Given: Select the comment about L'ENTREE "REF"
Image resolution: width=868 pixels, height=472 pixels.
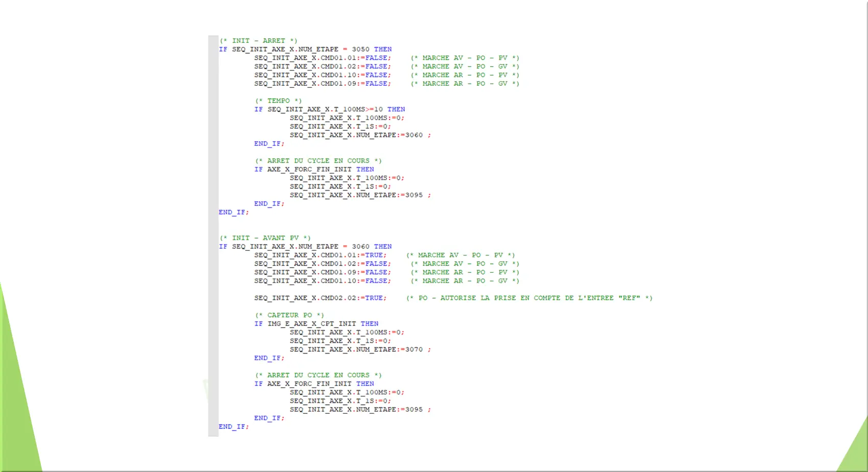Looking at the screenshot, I should (529, 298).
